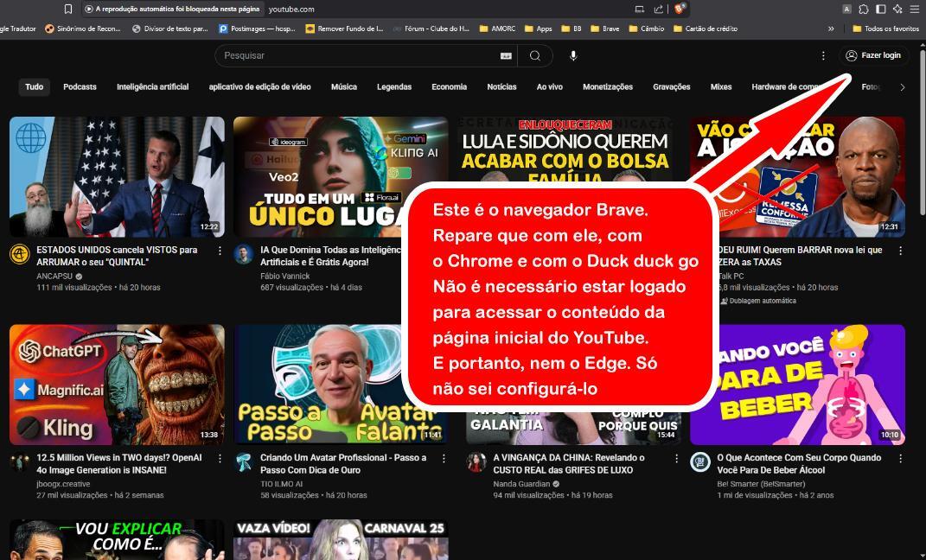Open the autoplay blocked notice in address bar

[172, 9]
